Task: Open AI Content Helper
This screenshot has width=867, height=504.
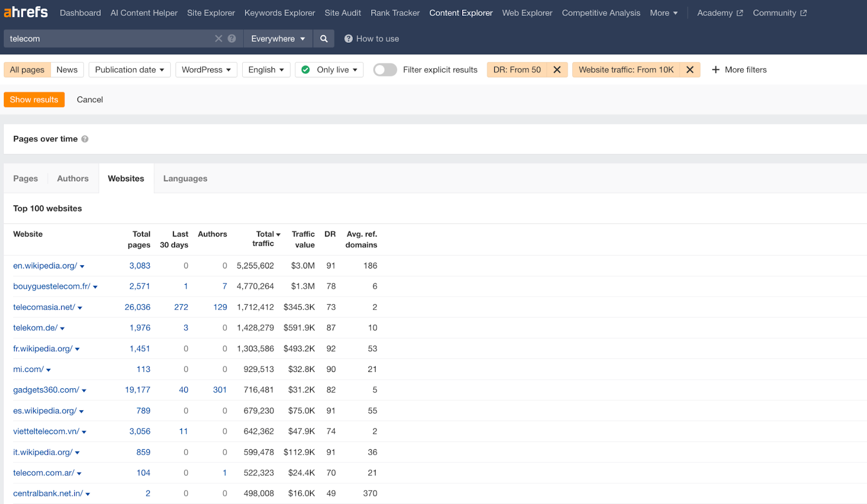Action: [x=144, y=12]
